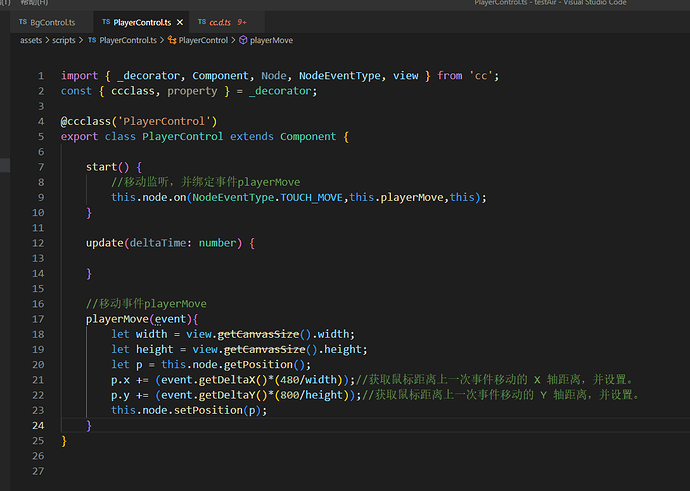Click the TS icon on BgControl.ts tab

pos(23,22)
